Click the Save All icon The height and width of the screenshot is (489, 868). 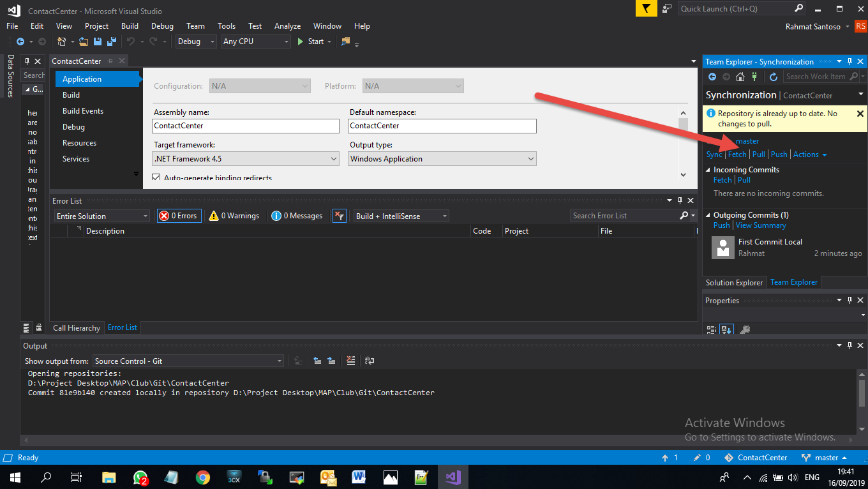pyautogui.click(x=112, y=41)
